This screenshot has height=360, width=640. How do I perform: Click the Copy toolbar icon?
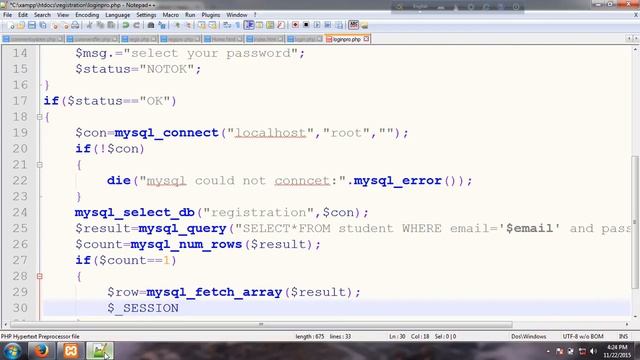[x=100, y=25]
